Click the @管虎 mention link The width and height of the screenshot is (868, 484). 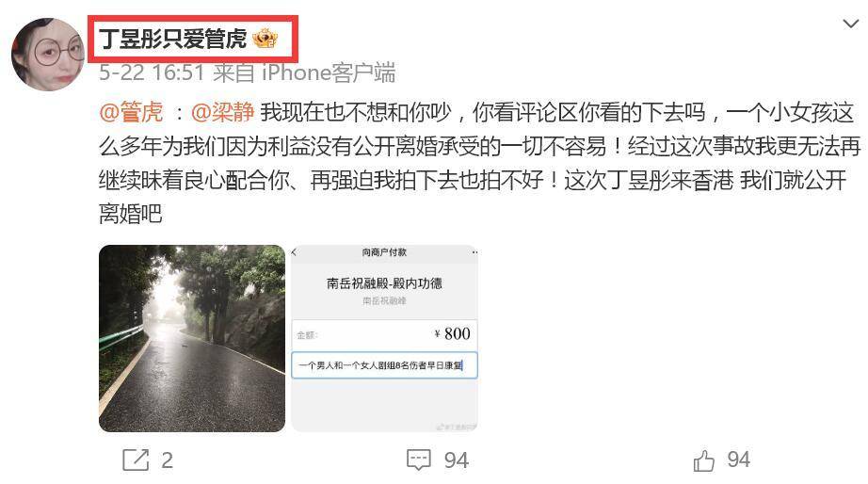coord(131,112)
